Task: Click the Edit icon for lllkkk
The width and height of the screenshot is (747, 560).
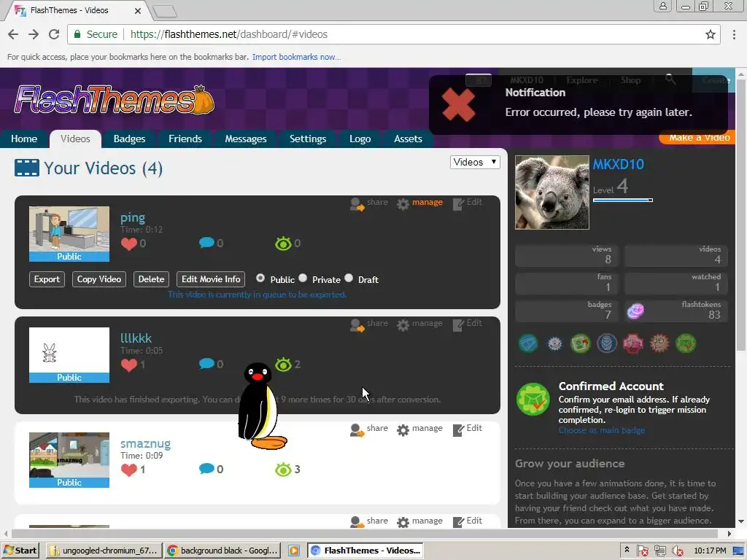Action: (x=458, y=324)
